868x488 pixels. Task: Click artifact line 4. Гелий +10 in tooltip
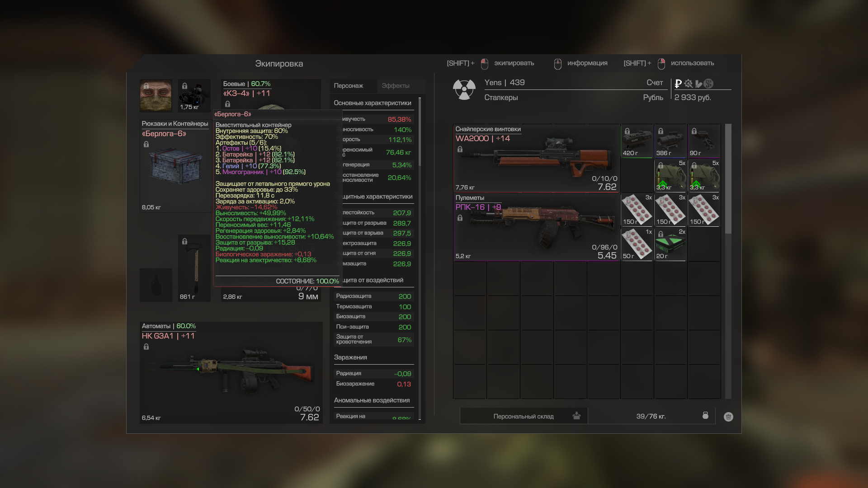tap(248, 166)
